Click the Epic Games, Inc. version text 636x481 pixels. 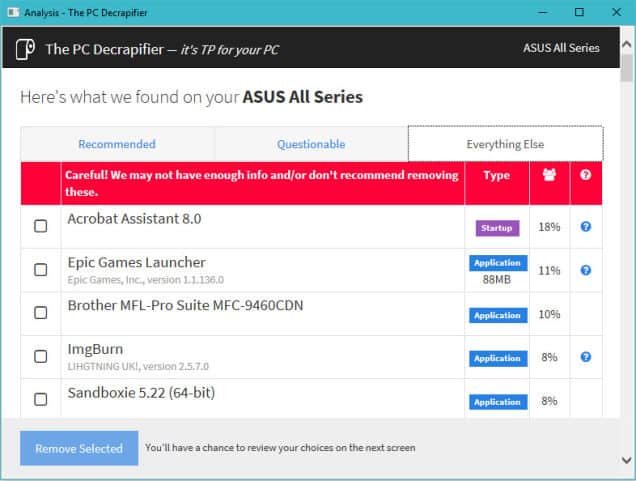click(x=146, y=280)
